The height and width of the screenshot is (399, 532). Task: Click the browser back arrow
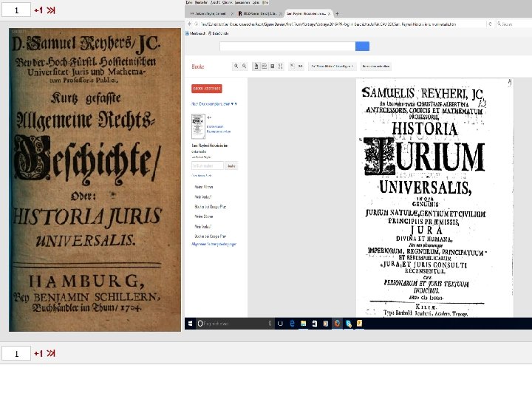click(190, 24)
